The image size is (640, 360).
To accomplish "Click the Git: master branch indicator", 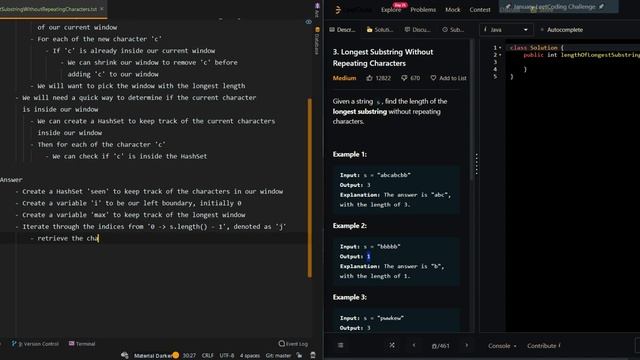I will [278, 356].
